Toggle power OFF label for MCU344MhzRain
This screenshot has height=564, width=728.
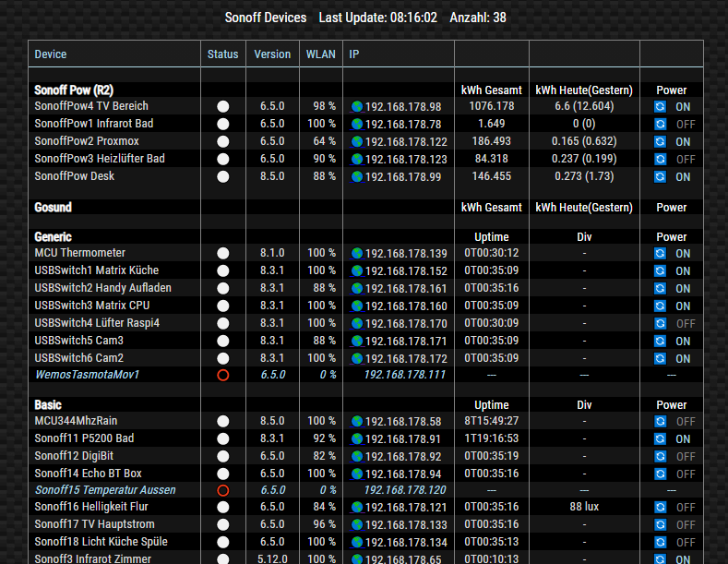point(686,421)
